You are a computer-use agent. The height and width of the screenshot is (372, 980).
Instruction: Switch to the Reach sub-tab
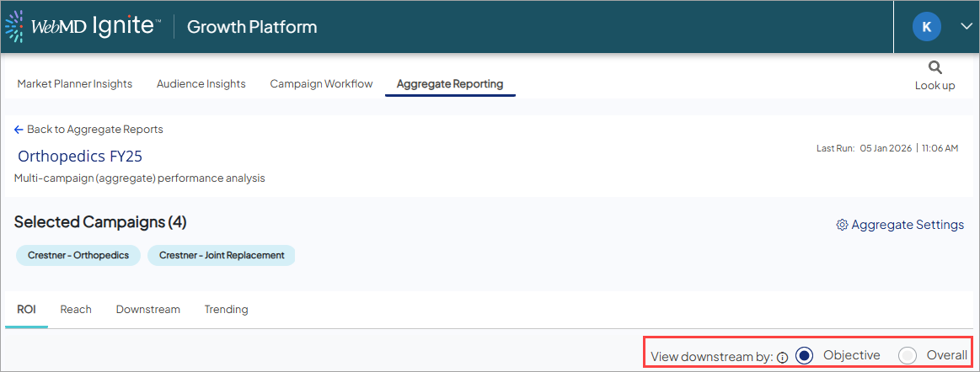click(76, 309)
